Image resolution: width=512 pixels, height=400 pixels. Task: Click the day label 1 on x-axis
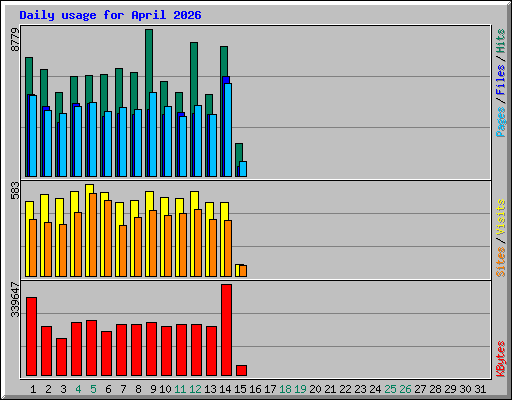point(33,389)
